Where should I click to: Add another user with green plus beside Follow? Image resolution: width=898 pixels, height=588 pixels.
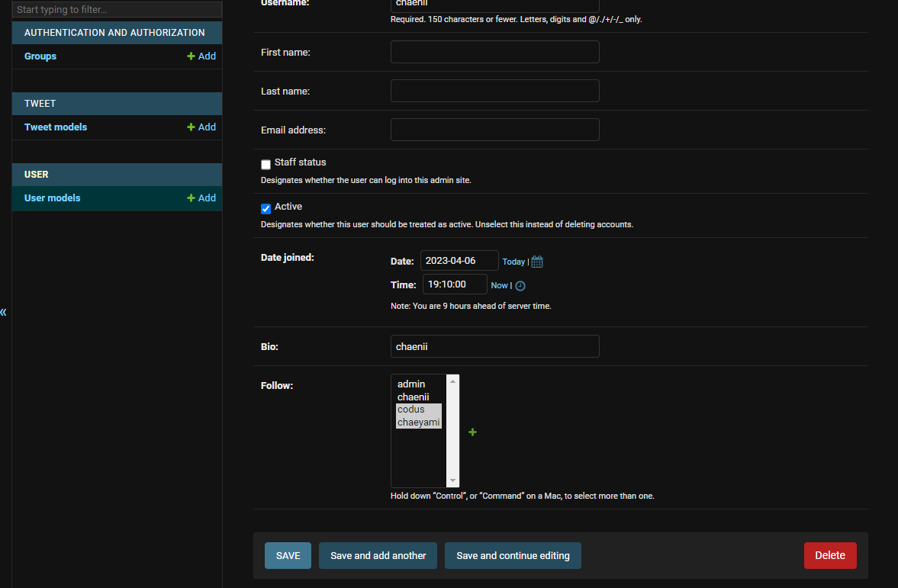coord(472,432)
